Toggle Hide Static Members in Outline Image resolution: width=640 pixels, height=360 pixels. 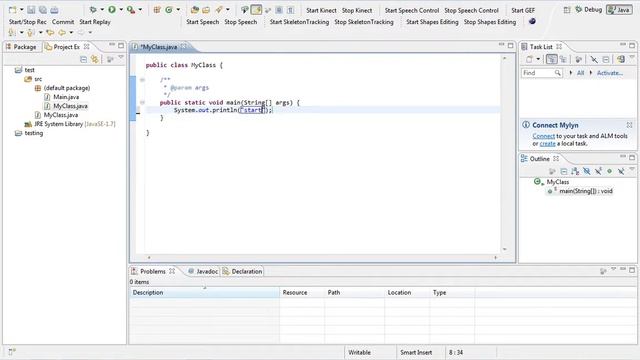(x=598, y=171)
